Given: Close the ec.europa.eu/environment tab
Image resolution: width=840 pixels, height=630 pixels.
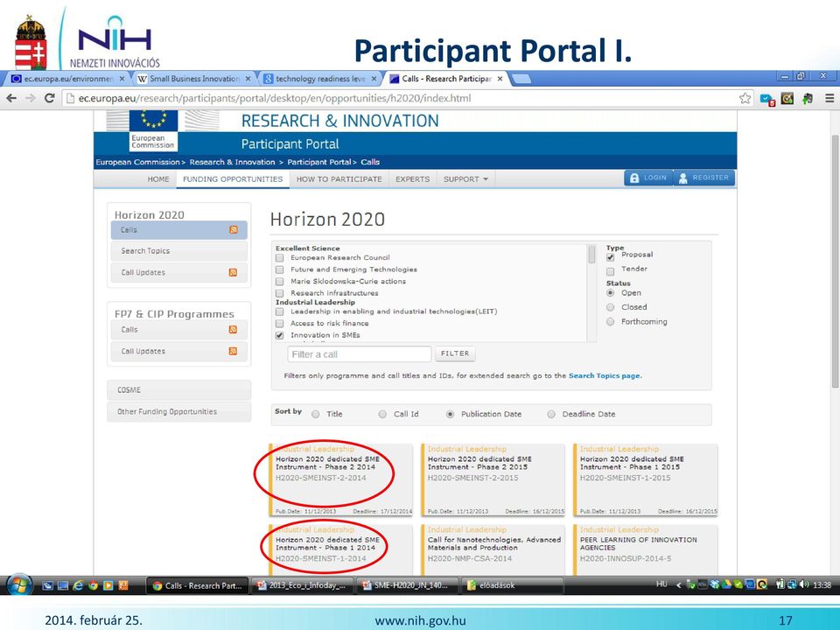Looking at the screenshot, I should (x=122, y=79).
